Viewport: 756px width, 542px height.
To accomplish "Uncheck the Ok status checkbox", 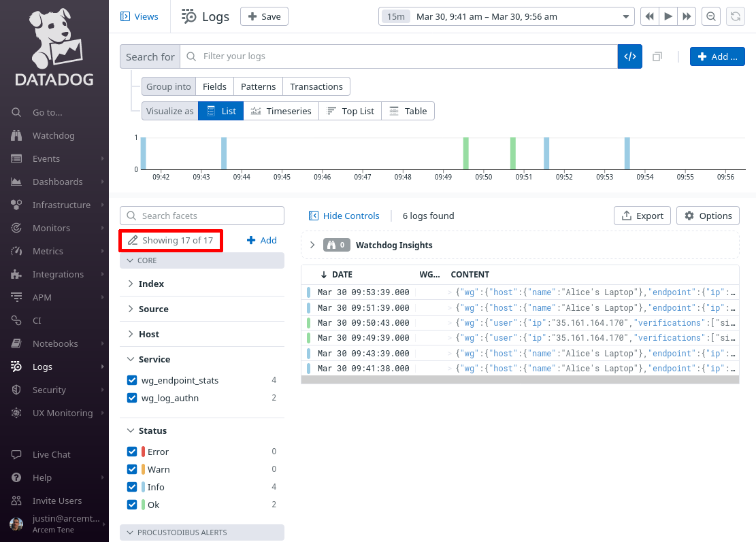I will tap(131, 505).
